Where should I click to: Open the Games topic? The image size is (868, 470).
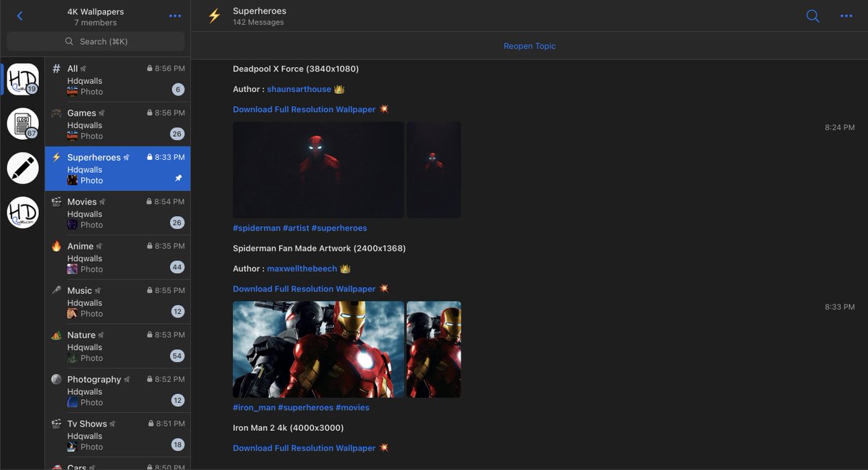click(118, 124)
